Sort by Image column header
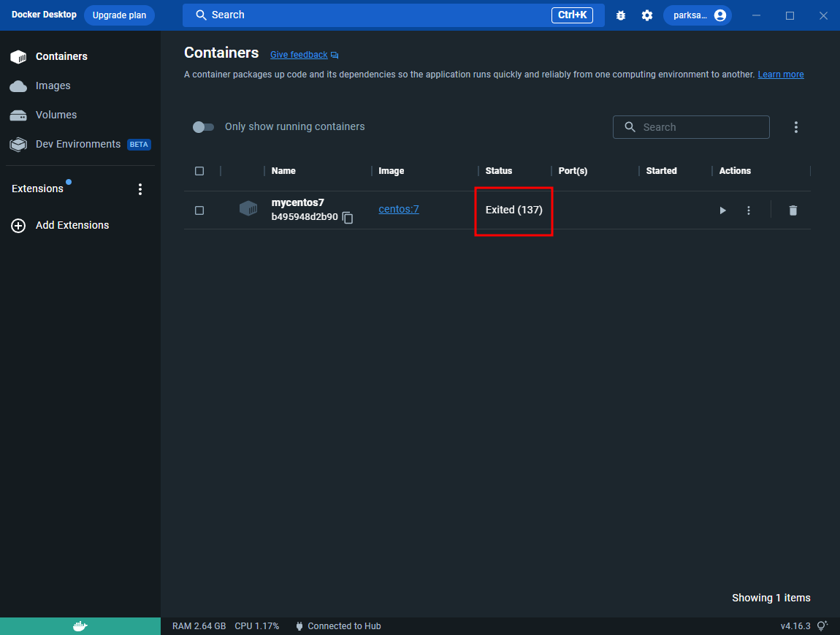Screen dimensions: 840x635 click(x=391, y=171)
